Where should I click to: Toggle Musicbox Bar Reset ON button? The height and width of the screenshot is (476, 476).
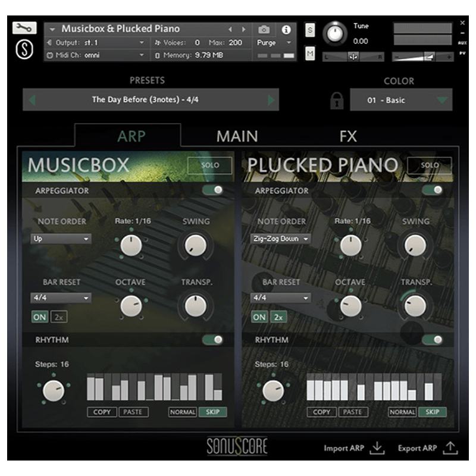tap(40, 317)
